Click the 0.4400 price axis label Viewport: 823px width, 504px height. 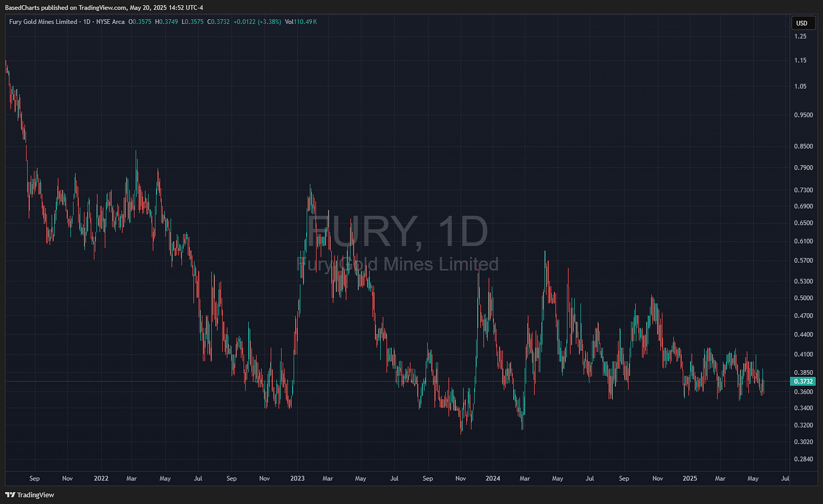803,334
